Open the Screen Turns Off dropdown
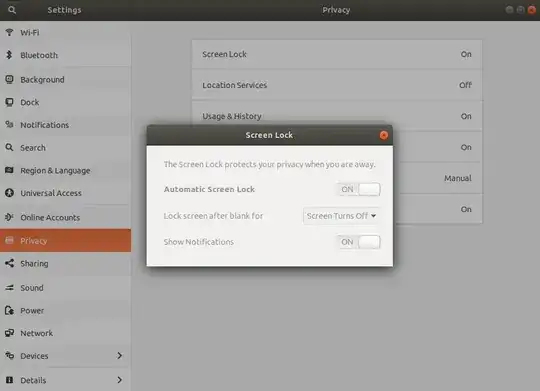 [x=341, y=216]
